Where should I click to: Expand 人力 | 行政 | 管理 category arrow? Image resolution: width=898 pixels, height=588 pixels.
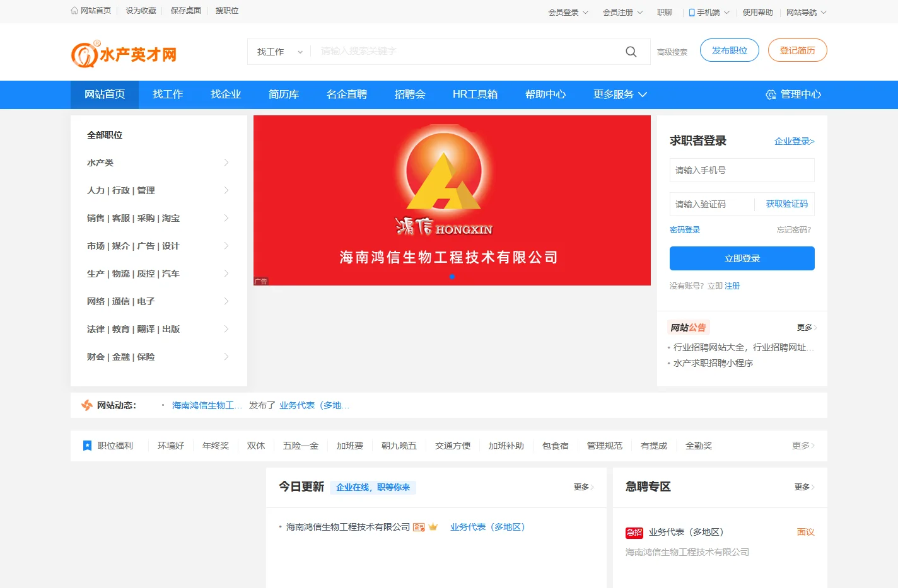(226, 190)
